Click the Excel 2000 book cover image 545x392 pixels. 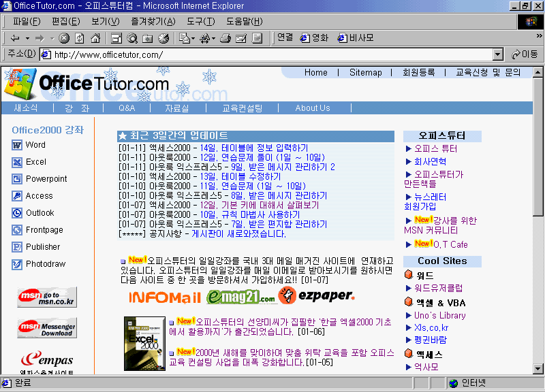[144, 344]
